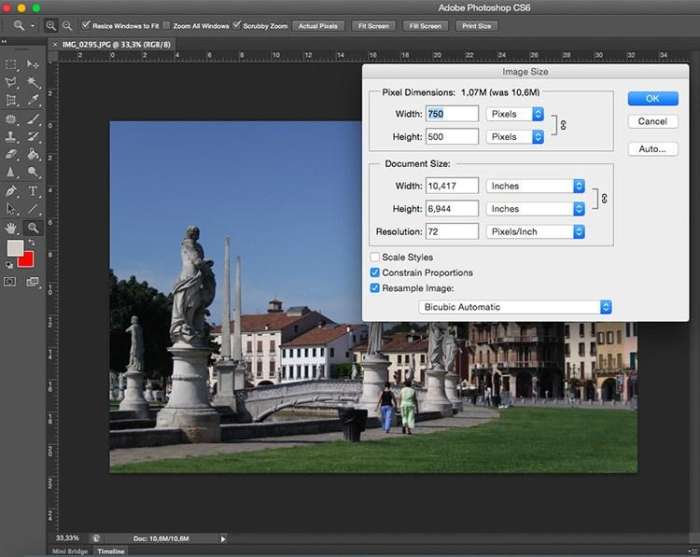Click the red background color swatch
The height and width of the screenshot is (557, 700).
tap(26, 259)
